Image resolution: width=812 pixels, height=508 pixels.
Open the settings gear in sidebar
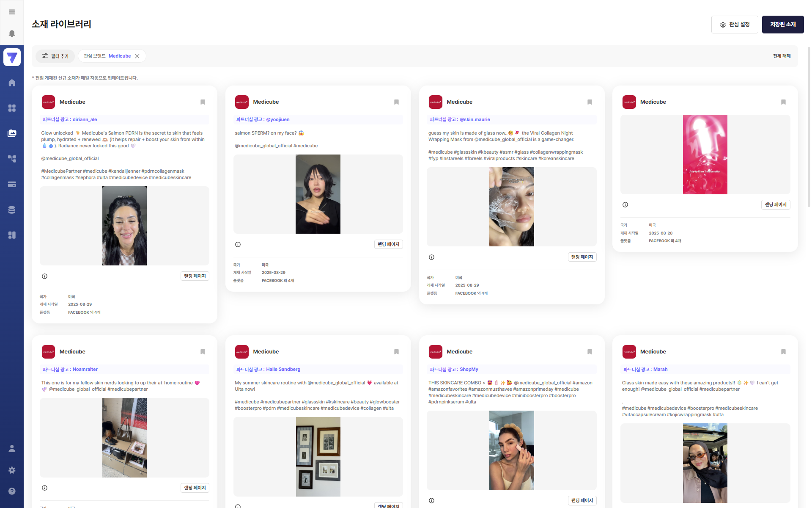tap(12, 470)
